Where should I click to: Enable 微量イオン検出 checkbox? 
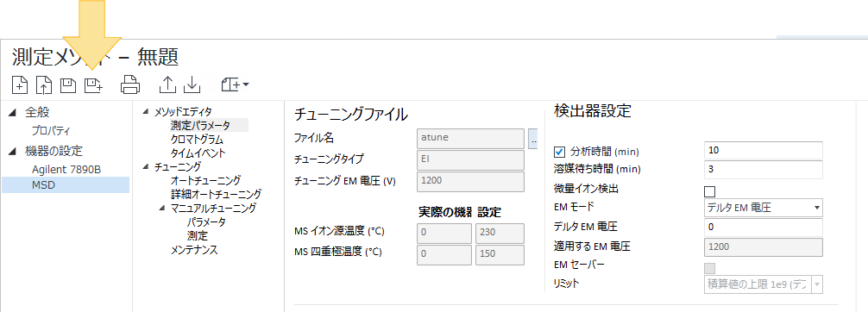point(710,192)
